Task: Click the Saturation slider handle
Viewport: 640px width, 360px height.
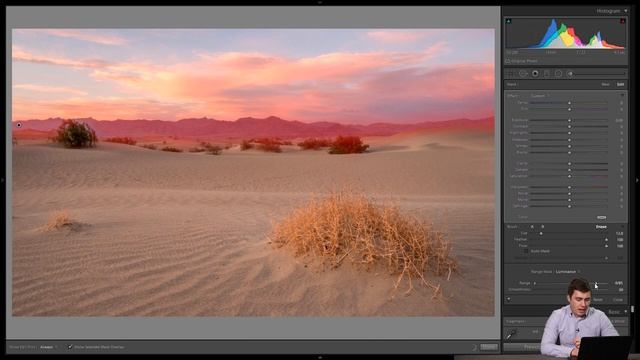Action: pos(569,176)
